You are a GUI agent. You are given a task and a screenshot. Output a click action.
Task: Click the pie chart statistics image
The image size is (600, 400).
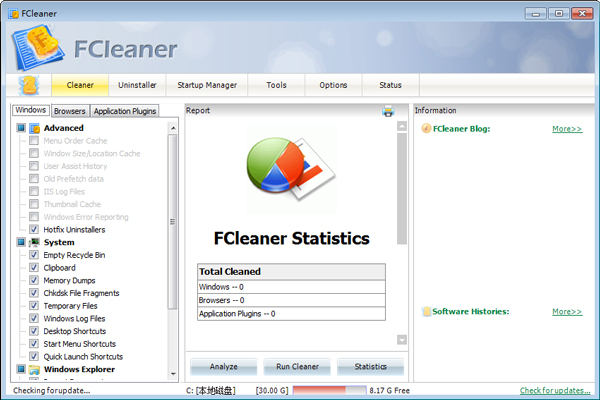[291, 169]
